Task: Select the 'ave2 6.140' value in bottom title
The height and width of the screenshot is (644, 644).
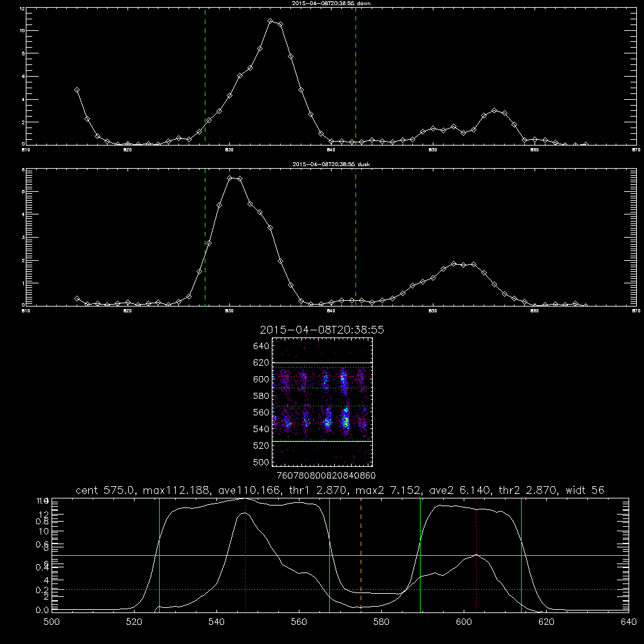Action: pos(459,490)
